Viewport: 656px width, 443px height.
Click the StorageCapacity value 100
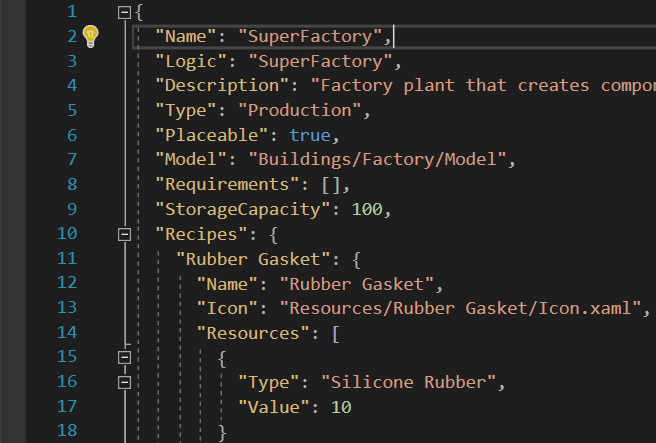[x=367, y=209]
